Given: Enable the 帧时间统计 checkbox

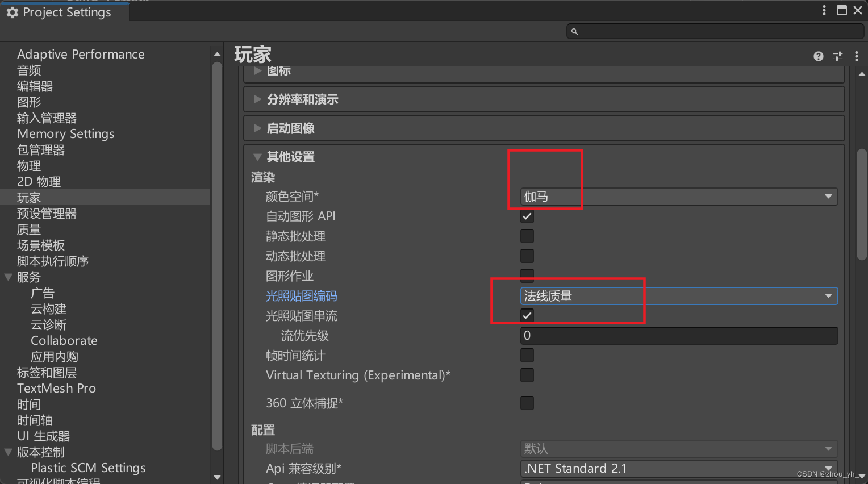Looking at the screenshot, I should (x=527, y=355).
